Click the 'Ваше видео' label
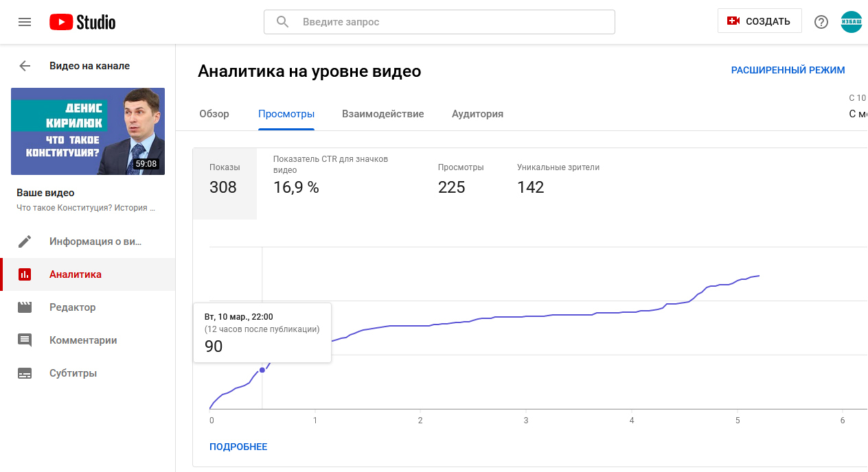868x472 pixels. point(45,193)
